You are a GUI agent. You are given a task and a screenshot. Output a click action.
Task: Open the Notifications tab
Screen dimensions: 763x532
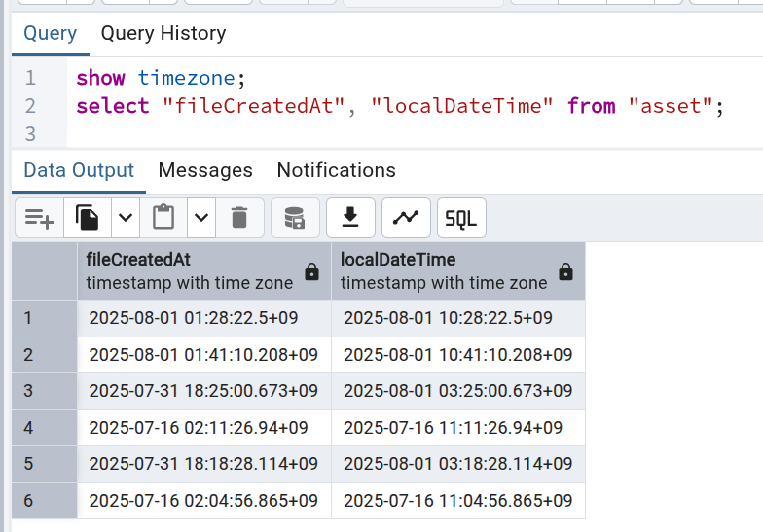336,170
